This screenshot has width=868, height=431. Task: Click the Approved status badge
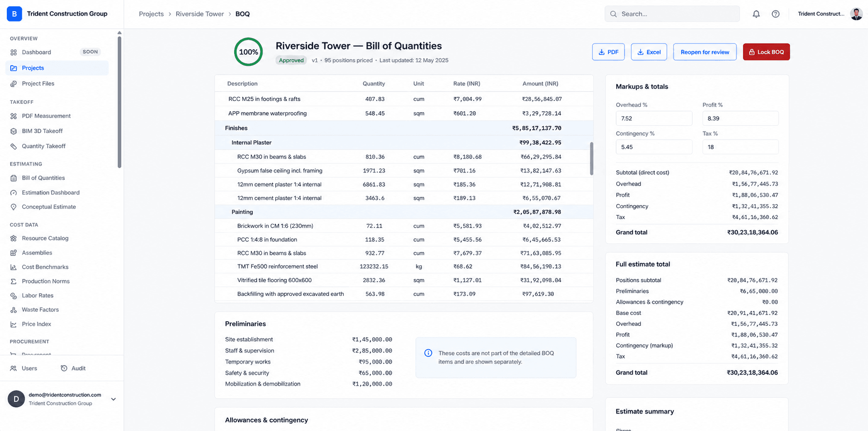click(291, 60)
